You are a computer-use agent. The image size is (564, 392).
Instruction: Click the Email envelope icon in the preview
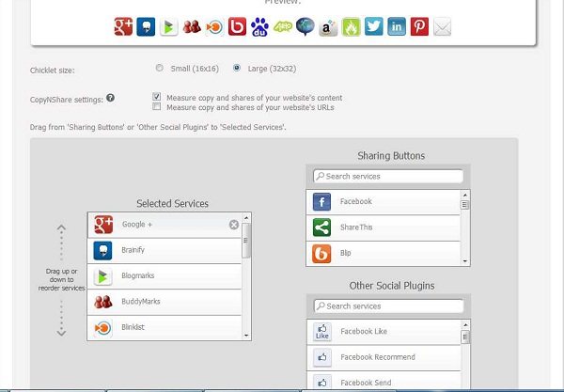[x=442, y=26]
